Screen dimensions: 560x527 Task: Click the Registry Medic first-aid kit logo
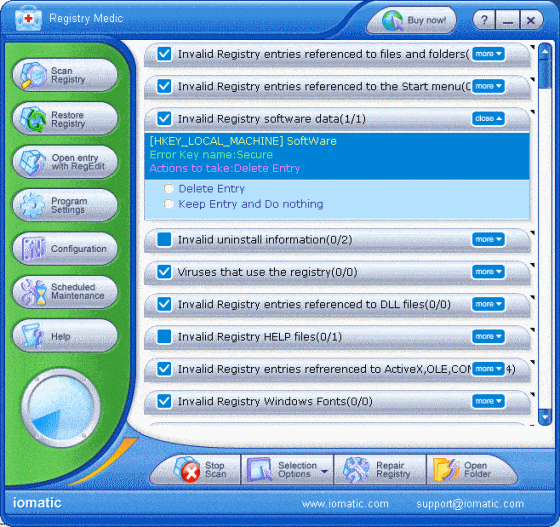pos(29,19)
